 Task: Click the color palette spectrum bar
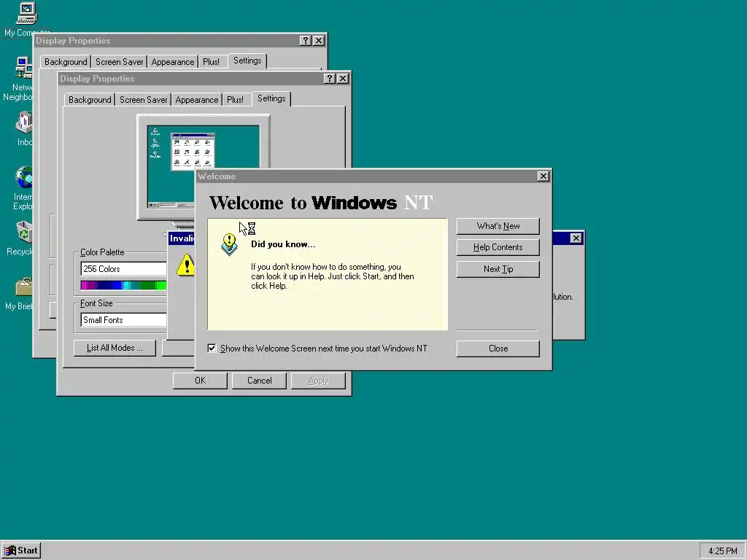pyautogui.click(x=124, y=285)
